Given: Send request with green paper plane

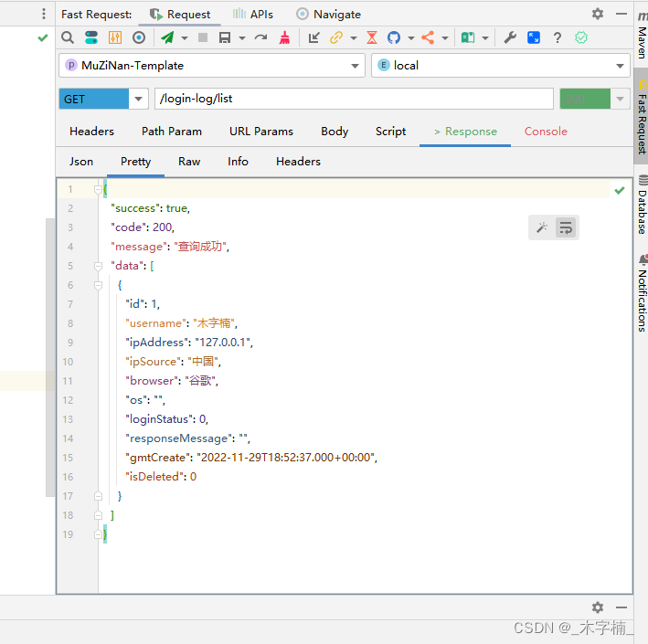Looking at the screenshot, I should tap(167, 37).
